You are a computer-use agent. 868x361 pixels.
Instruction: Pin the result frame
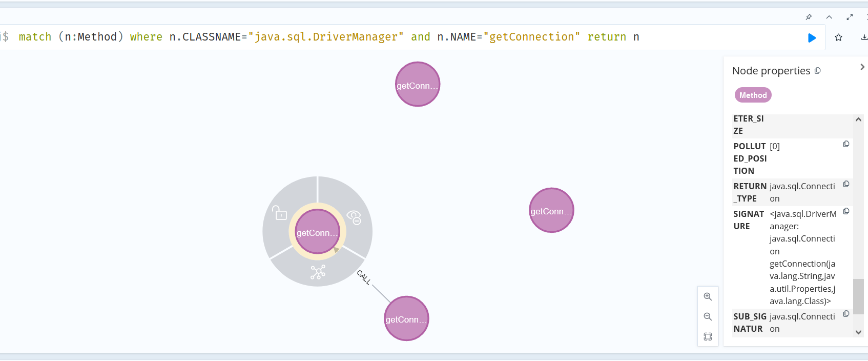pos(809,17)
